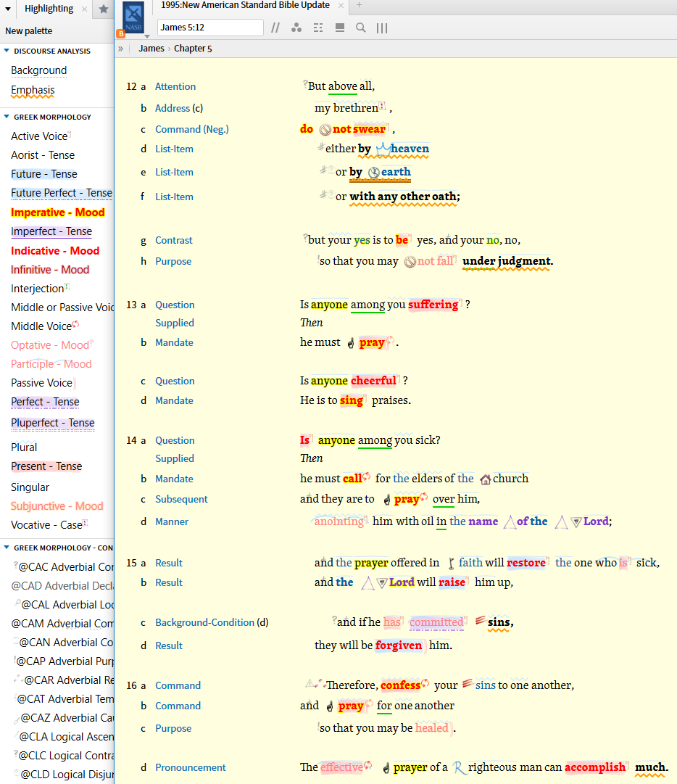The height and width of the screenshot is (784, 677).
Task: Collapse the Discourse Analysis section
Action: click(7, 51)
